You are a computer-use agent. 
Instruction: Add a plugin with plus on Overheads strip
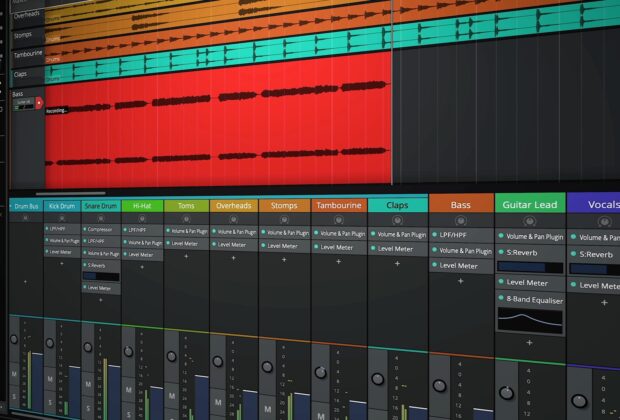233,258
